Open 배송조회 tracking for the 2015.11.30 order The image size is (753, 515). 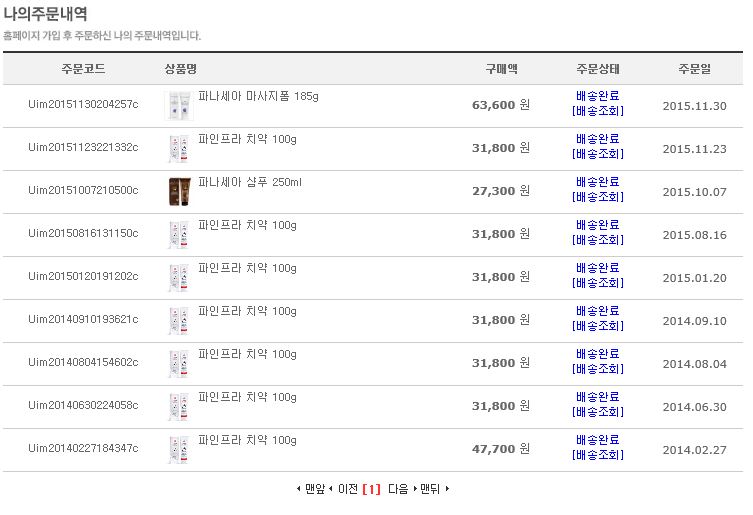pyautogui.click(x=598, y=111)
